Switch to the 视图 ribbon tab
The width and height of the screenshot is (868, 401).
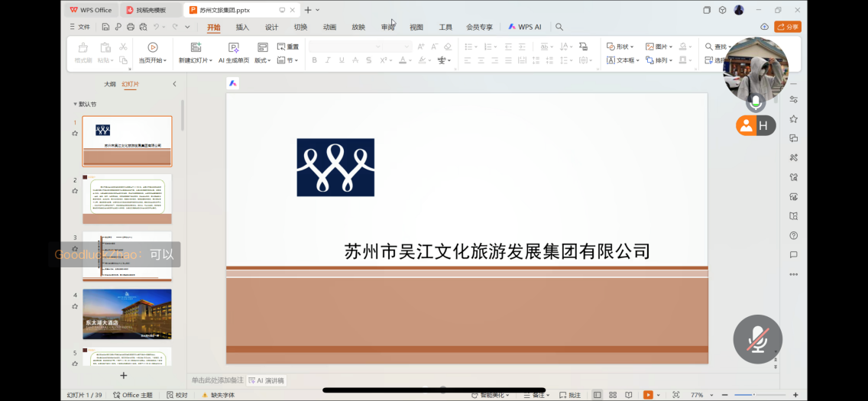point(416,27)
